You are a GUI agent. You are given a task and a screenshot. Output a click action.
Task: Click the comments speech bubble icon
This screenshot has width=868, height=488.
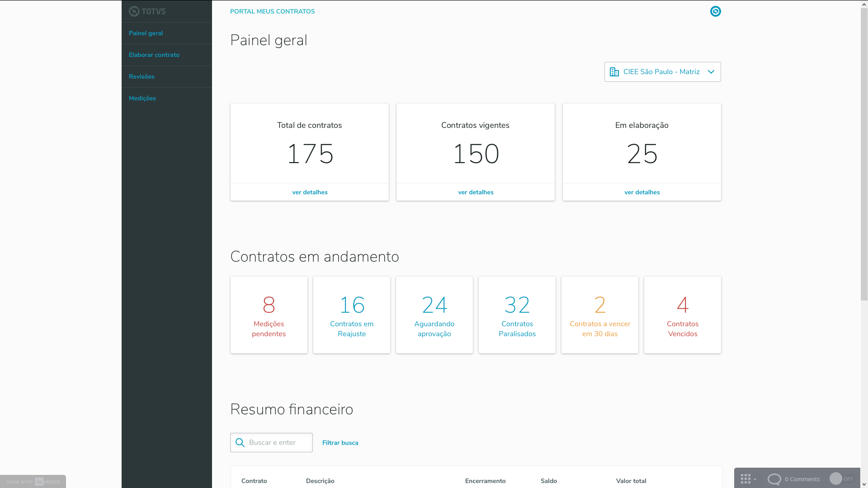tap(774, 479)
